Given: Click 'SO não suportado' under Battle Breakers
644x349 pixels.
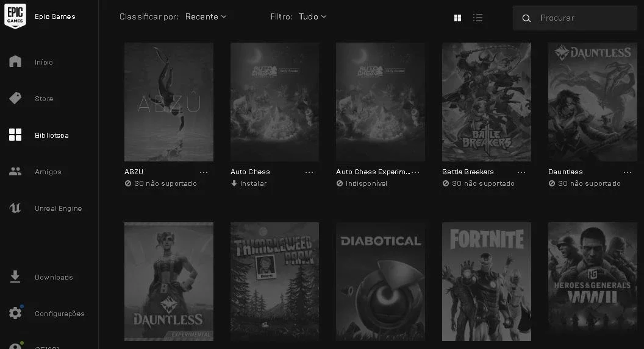Looking at the screenshot, I should click(x=483, y=183).
